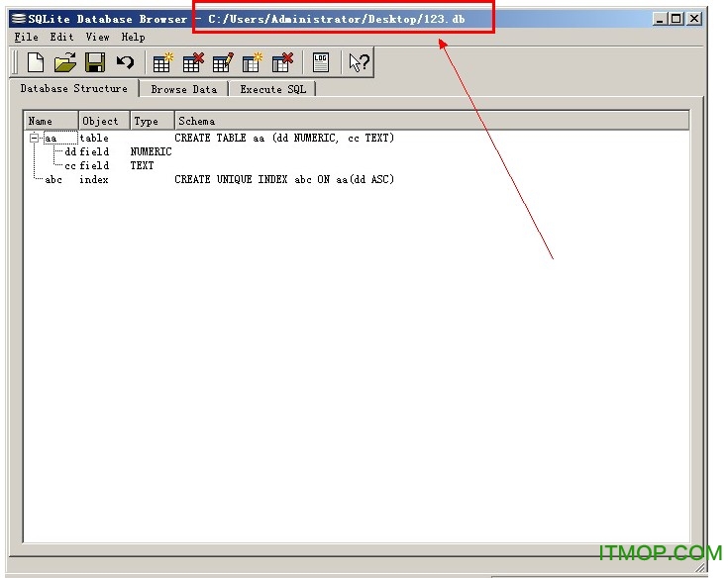This screenshot has width=728, height=578.
Task: Maximize the SQLite Database Browser window
Action: tap(676, 19)
